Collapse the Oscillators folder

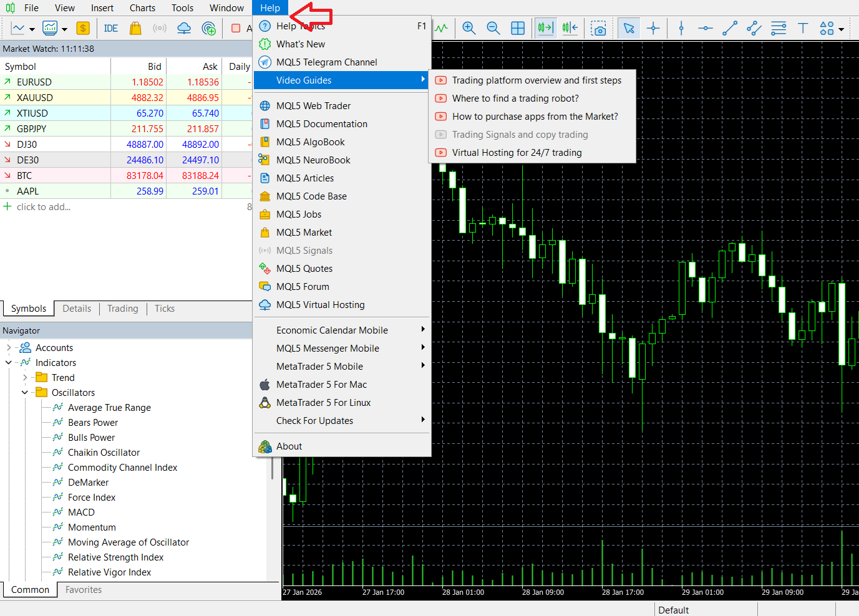click(x=25, y=393)
